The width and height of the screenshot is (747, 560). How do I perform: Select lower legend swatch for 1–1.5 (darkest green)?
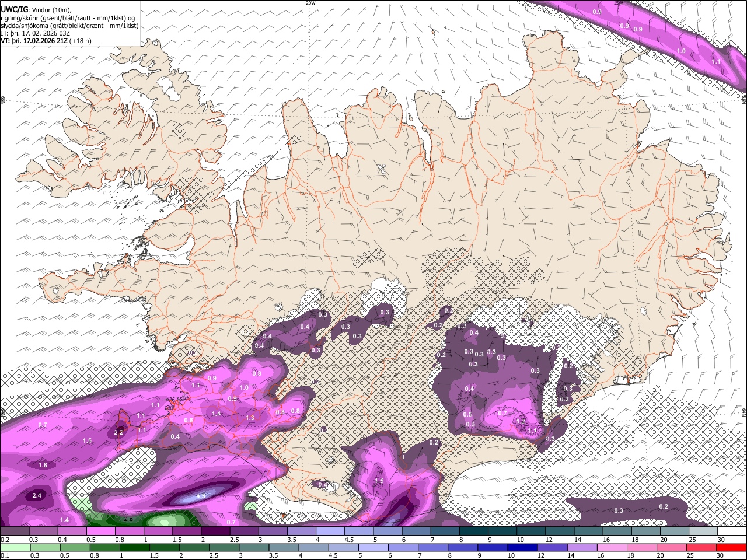pyautogui.click(x=134, y=547)
